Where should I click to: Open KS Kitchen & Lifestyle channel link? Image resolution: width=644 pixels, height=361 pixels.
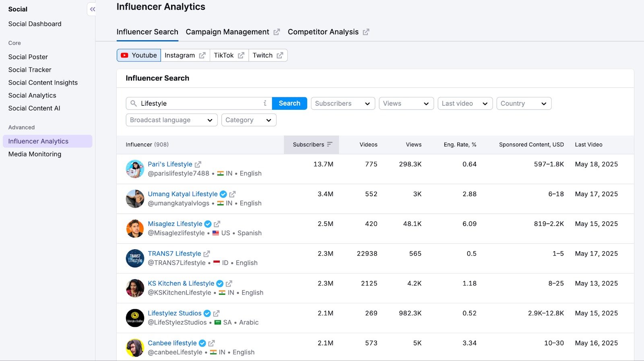coord(181,283)
